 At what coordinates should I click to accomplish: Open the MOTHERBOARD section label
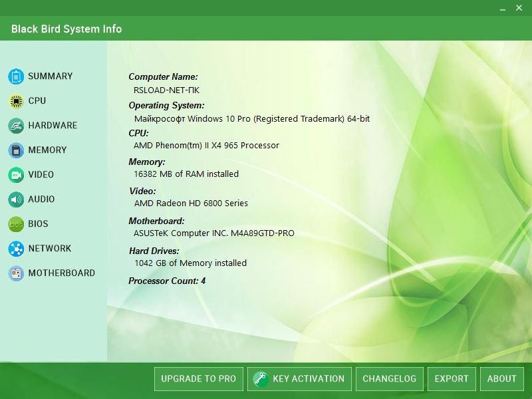pyautogui.click(x=61, y=273)
